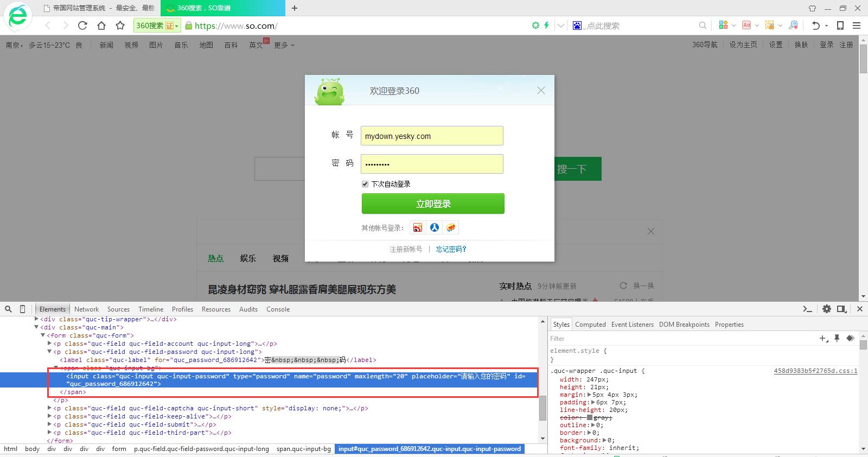The image size is (868, 457).
Task: Click the DevTools inspect magnifier icon
Action: [8, 309]
